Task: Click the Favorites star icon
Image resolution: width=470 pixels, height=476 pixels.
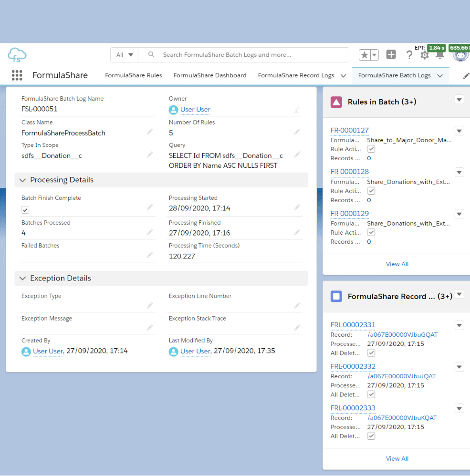Action: pyautogui.click(x=365, y=55)
